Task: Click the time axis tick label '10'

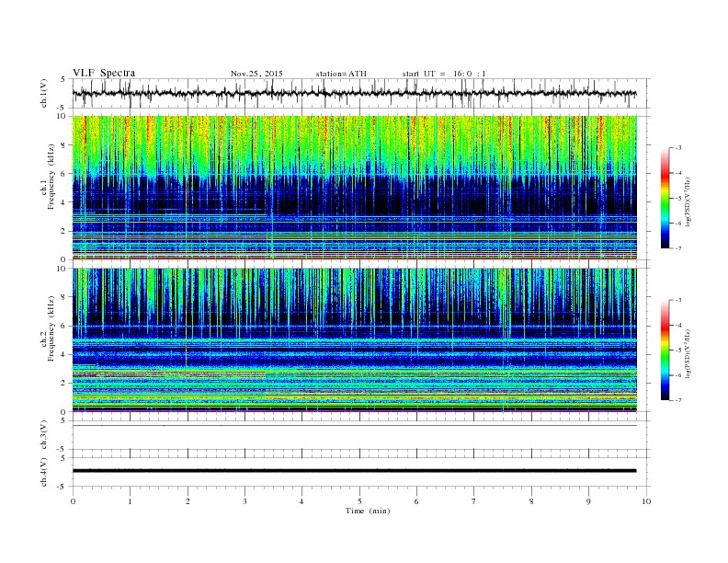Action: coord(646,501)
